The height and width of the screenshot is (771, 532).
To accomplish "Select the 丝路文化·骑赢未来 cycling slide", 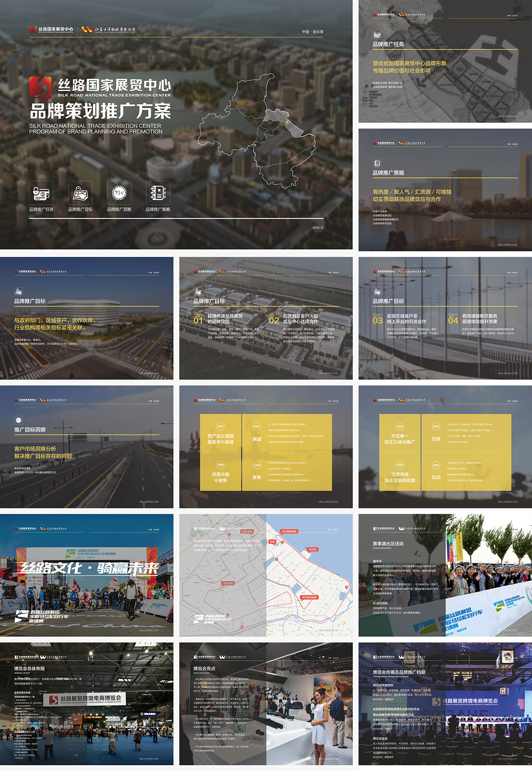I will click(86, 575).
